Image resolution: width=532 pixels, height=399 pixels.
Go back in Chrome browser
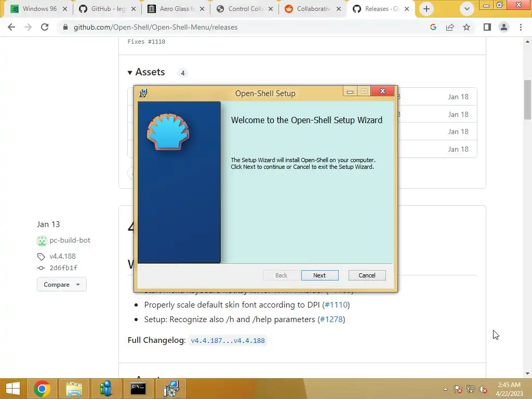[11, 27]
